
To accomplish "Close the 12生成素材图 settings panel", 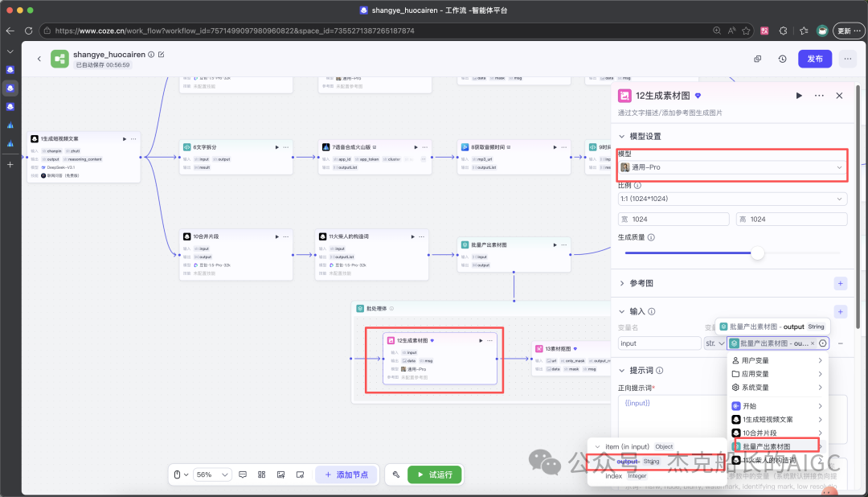I will tap(839, 96).
